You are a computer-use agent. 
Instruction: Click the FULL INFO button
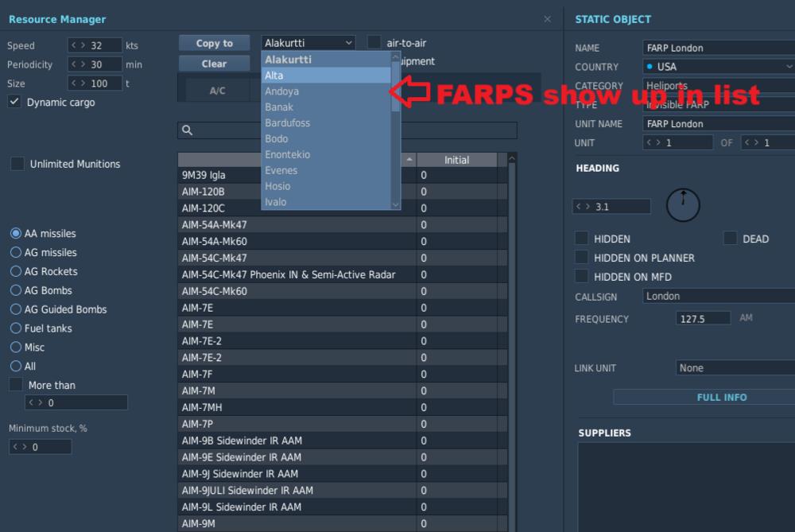tap(722, 397)
